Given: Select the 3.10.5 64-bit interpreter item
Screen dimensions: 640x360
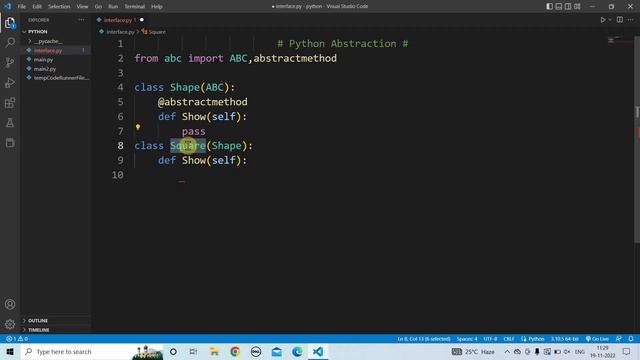Looking at the screenshot, I should click(564, 339).
